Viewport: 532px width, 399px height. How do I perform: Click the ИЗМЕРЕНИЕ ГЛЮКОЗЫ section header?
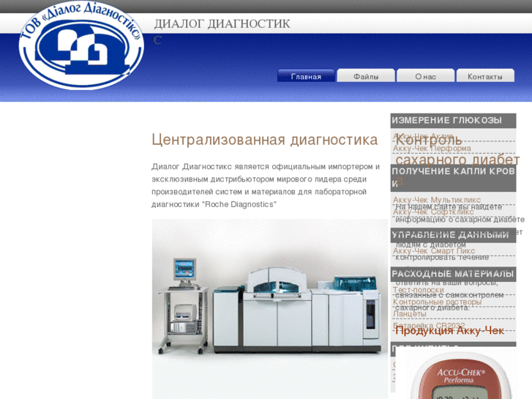[453, 121]
